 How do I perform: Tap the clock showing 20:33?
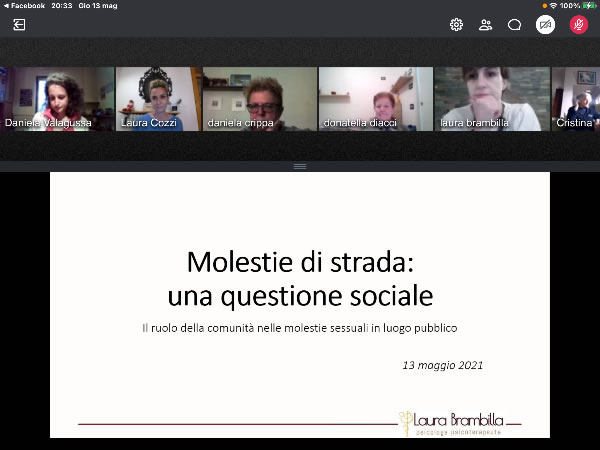point(62,6)
